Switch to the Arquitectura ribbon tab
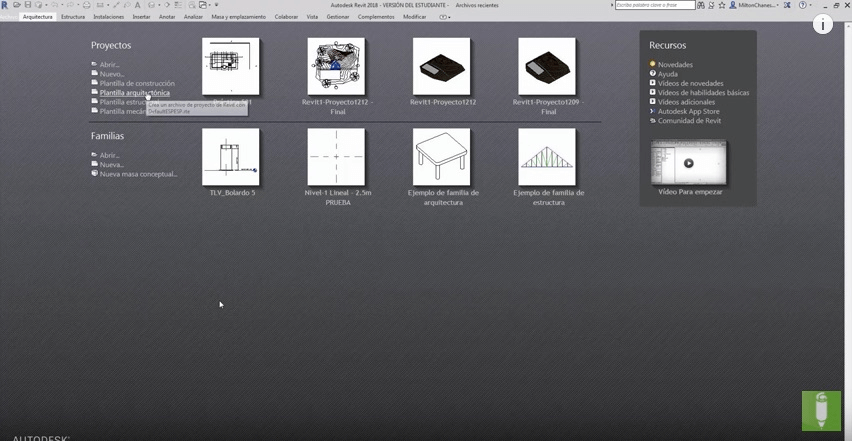This screenshot has height=441, width=852. [37, 17]
